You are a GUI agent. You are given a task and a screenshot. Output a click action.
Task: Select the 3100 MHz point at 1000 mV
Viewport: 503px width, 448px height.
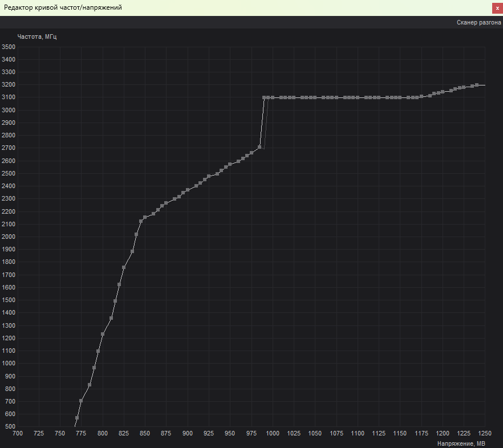coord(273,97)
